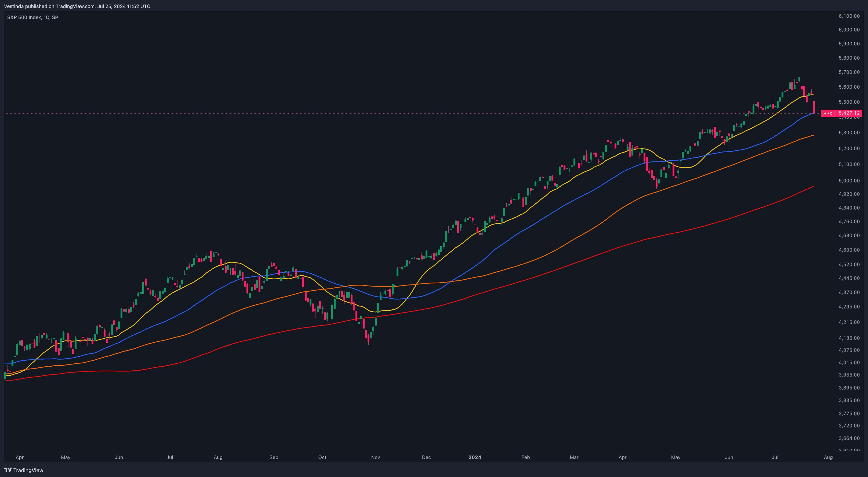Click the 4,920.00 price level

pyautogui.click(x=849, y=194)
